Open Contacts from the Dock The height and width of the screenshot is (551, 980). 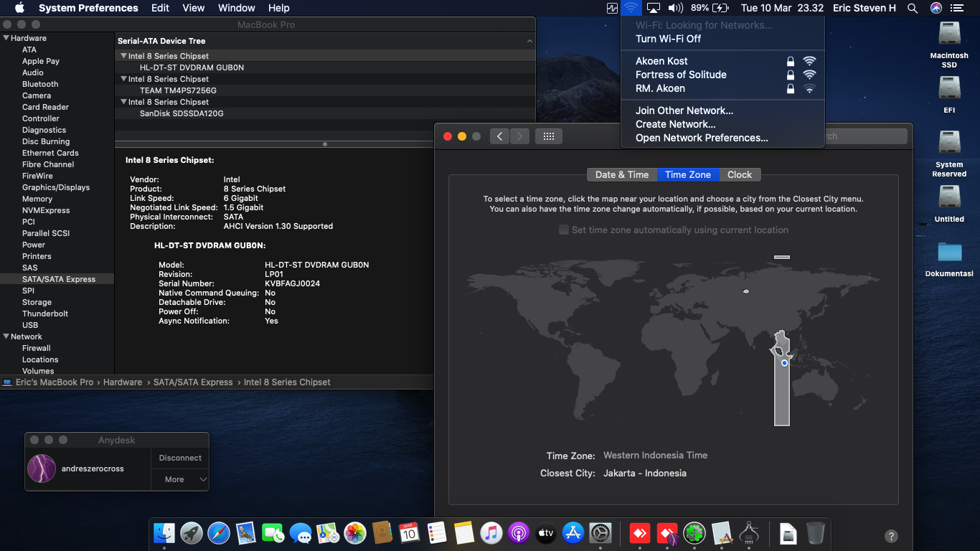click(x=382, y=533)
